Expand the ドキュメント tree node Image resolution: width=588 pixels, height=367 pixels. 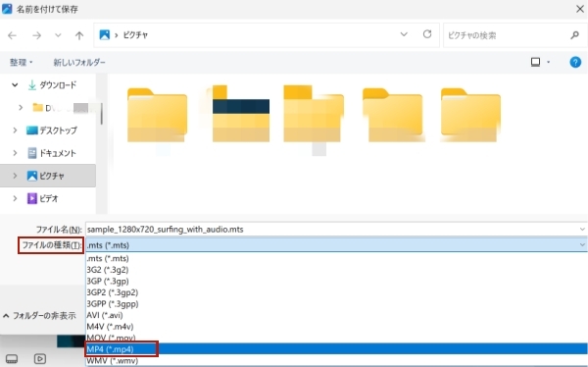(x=15, y=153)
